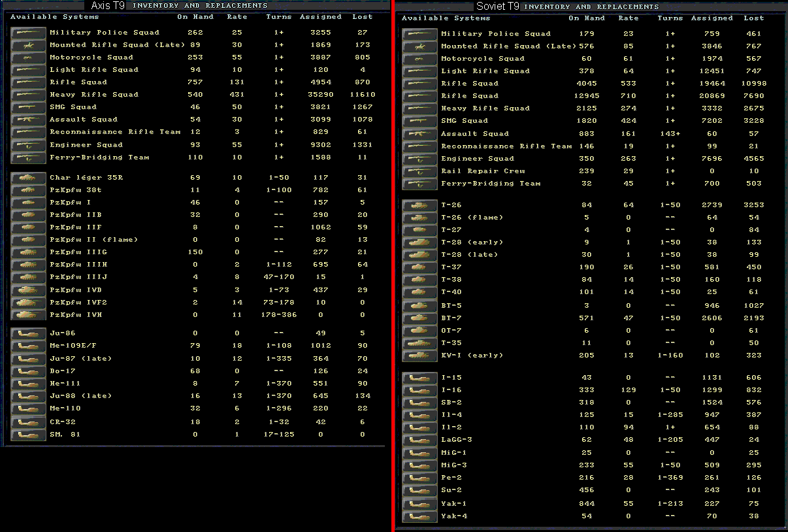The image size is (788, 532).
Task: Click the Motorcycle Squad icon in Axis panel
Action: (x=28, y=58)
